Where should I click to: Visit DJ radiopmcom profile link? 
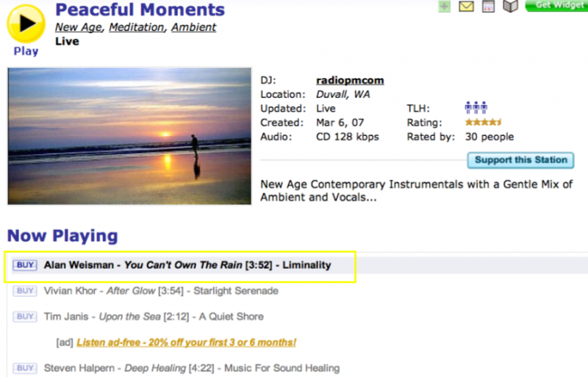pyautogui.click(x=350, y=80)
